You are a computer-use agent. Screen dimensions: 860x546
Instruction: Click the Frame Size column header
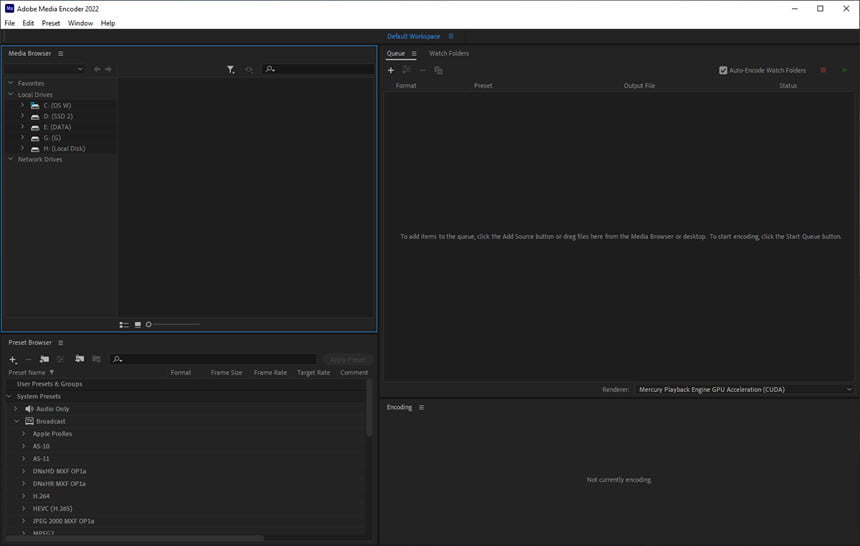[x=227, y=372]
